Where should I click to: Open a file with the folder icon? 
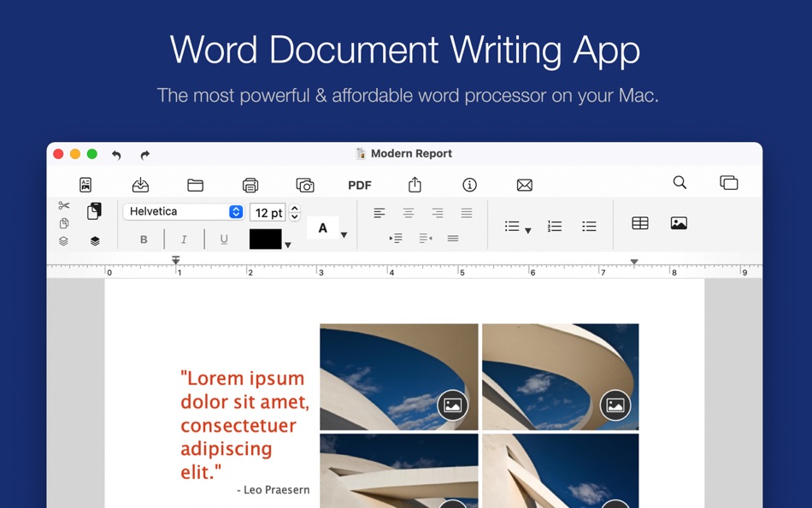pos(195,185)
